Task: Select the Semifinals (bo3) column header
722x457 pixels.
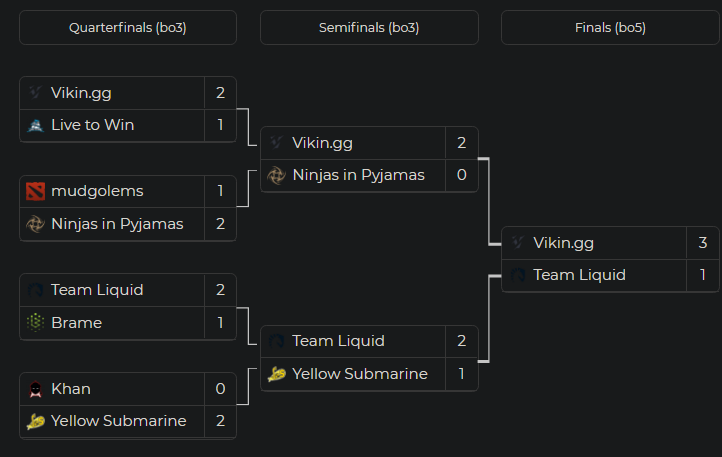Action: [x=369, y=28]
